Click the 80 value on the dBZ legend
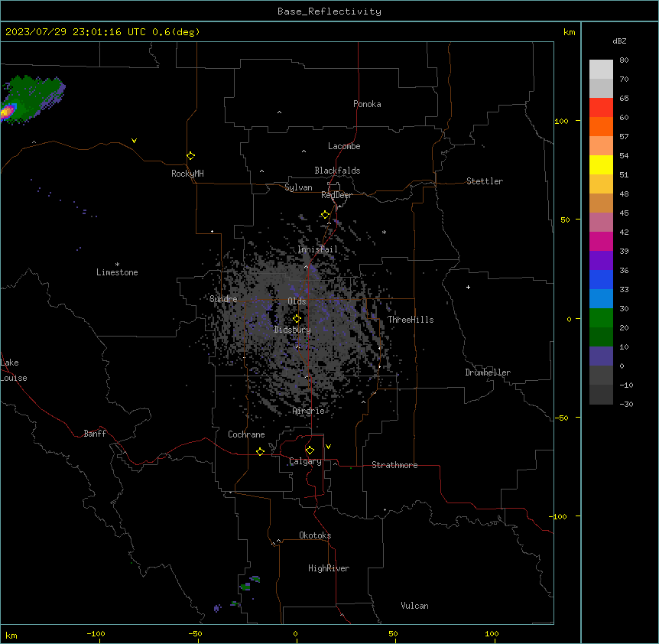659x644 pixels. pyautogui.click(x=624, y=60)
